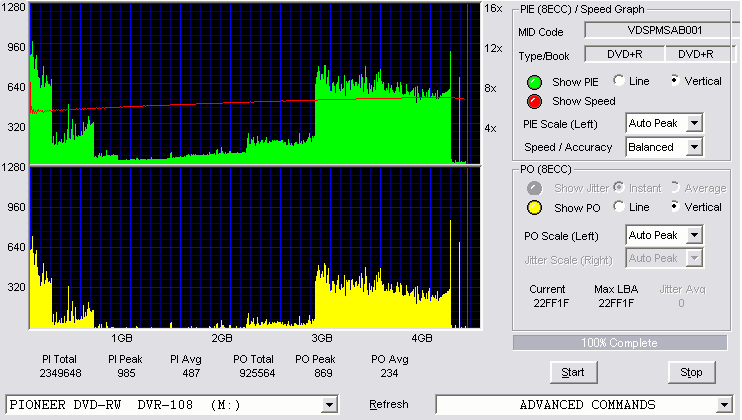Screen dimensions: 742x420
Task: Toggle the green Show PIE indicator
Action: (x=534, y=82)
